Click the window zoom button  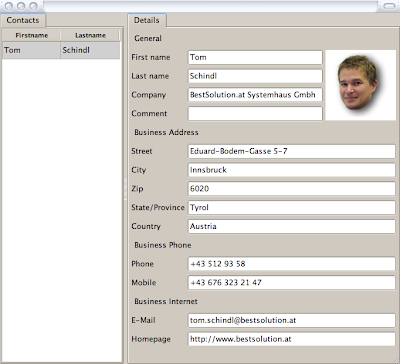tap(33, 6)
